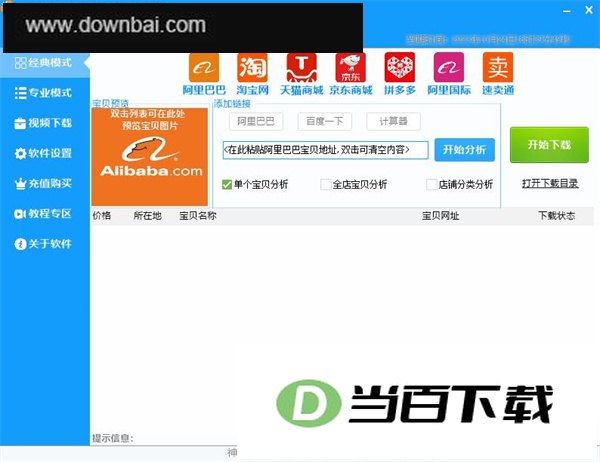600x462 pixels.
Task: Open 软件设置 in sidebar
Action: pos(43,153)
